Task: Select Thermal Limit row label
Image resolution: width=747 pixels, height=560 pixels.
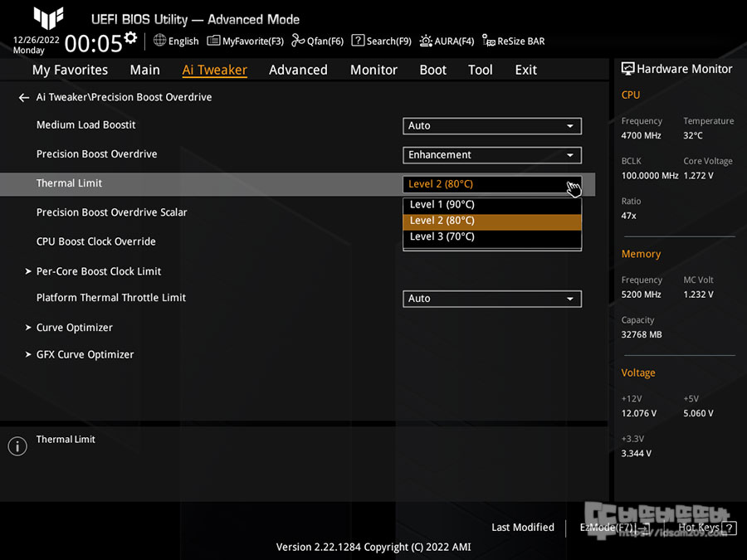Action: pyautogui.click(x=69, y=183)
